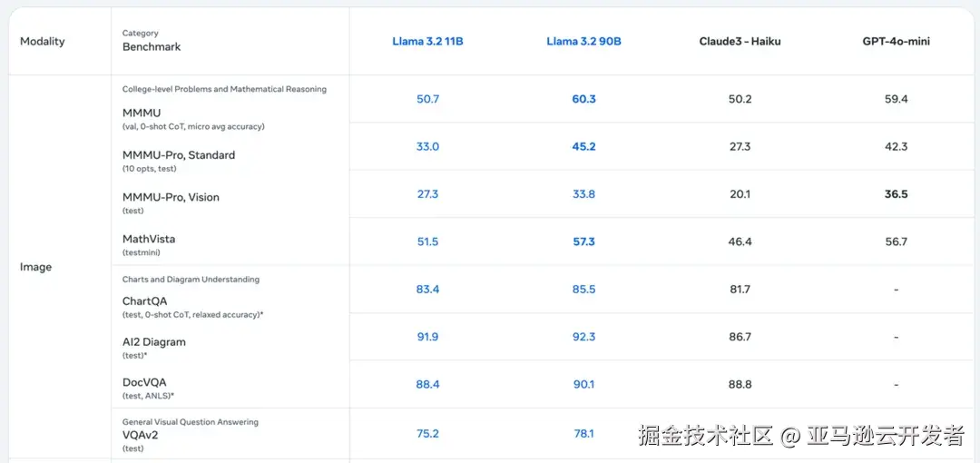The width and height of the screenshot is (980, 463).
Task: Click the VQAv2 score 78.1
Action: (x=583, y=434)
